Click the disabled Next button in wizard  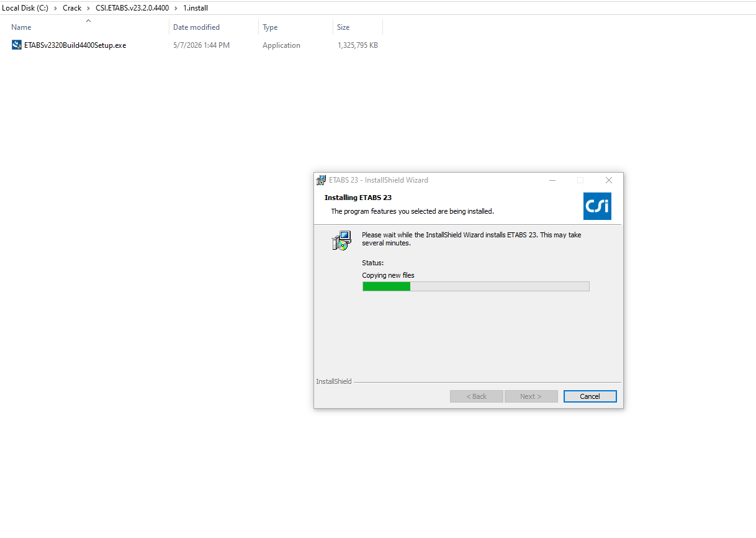(531, 396)
